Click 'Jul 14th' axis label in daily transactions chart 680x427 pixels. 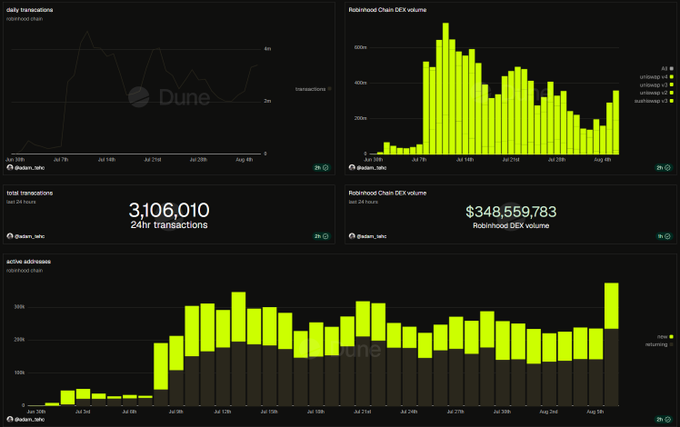coord(107,160)
